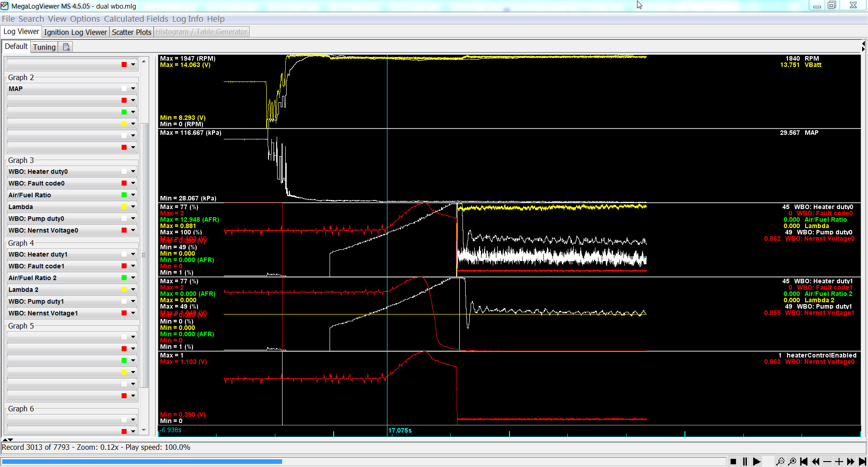
Task: Click the MegaLogViewer application icon in the title bar
Action: (x=5, y=6)
